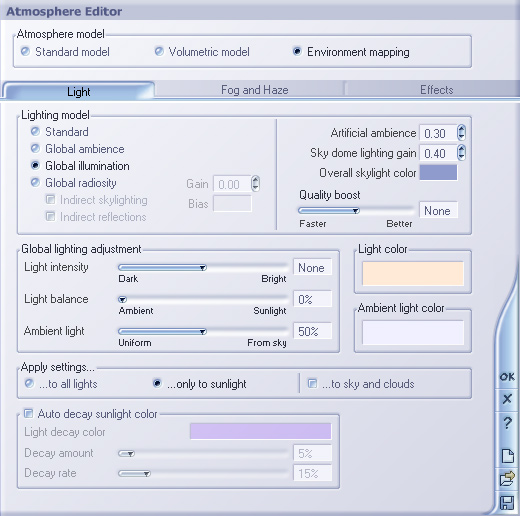Click the Light balance percentage field
Viewport: 520px width, 516px height.
pyautogui.click(x=312, y=299)
